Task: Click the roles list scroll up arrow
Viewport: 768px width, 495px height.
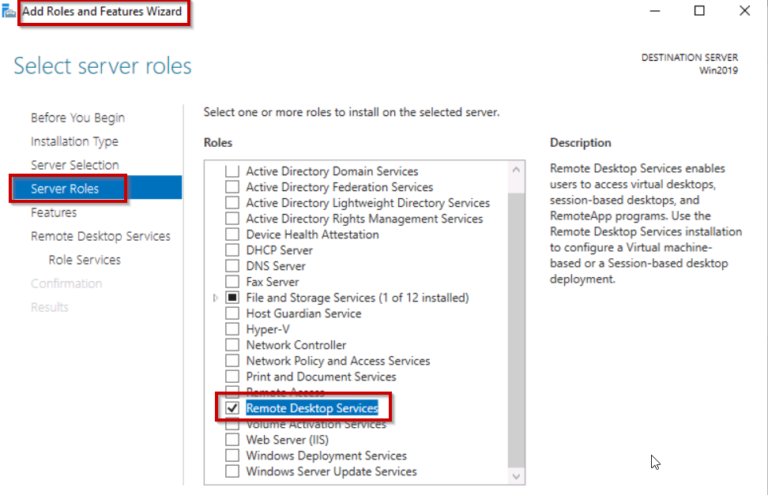Action: (x=516, y=170)
